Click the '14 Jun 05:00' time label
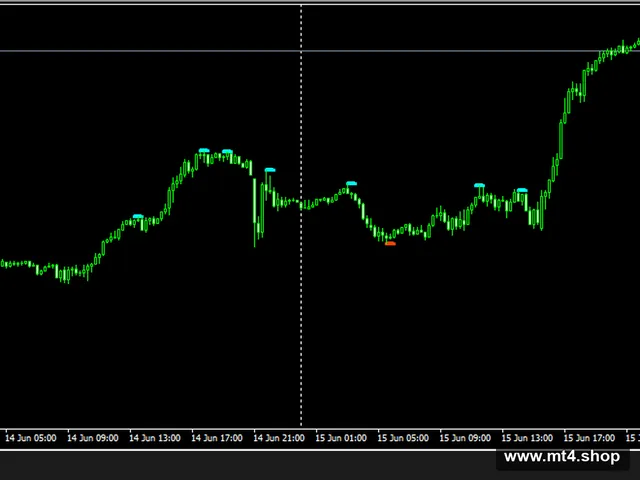The width and height of the screenshot is (640, 480). pos(31,438)
